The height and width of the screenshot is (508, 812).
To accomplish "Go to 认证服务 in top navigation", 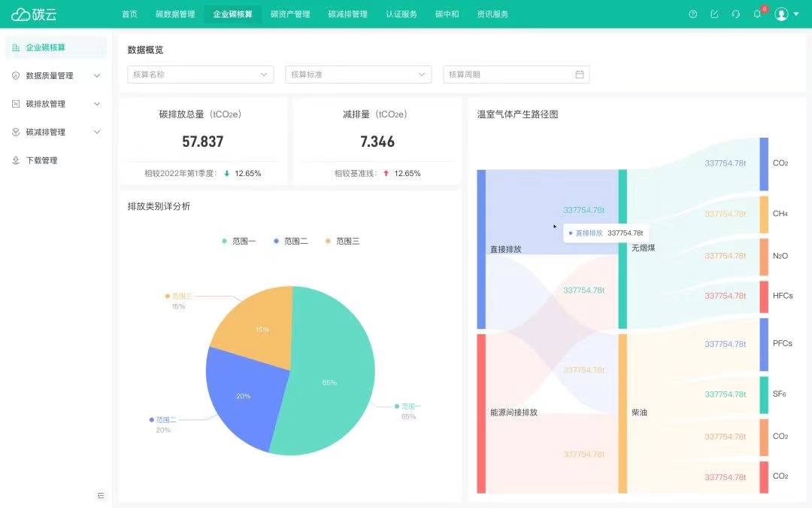I will click(x=401, y=14).
